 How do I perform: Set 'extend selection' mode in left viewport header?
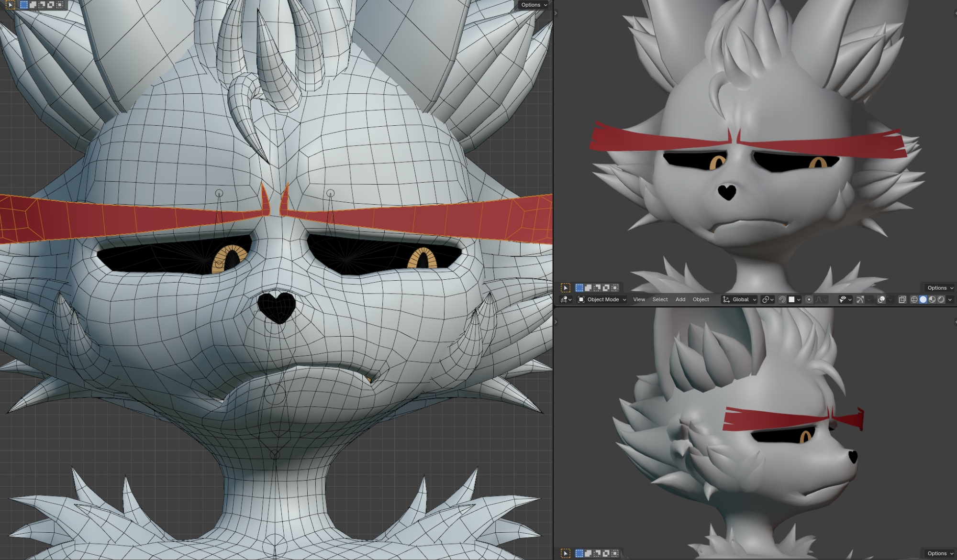33,5
